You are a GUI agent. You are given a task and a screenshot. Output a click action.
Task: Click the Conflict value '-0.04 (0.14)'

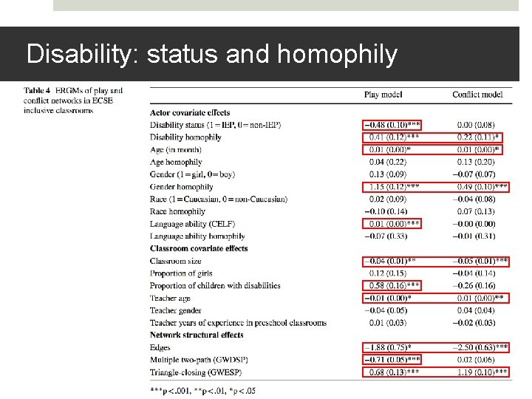coord(474,273)
